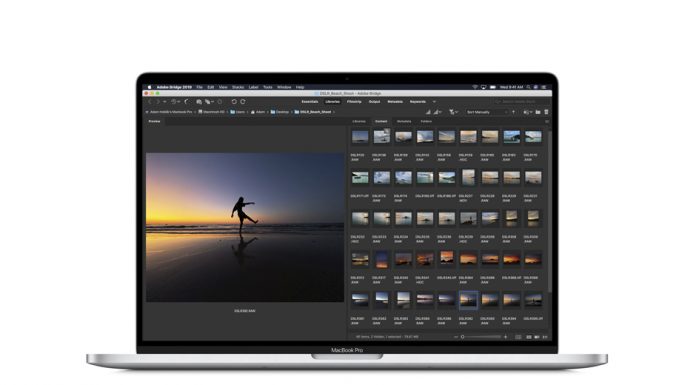Open the Tools menu
Screen dimensions: 696x385
268,87
